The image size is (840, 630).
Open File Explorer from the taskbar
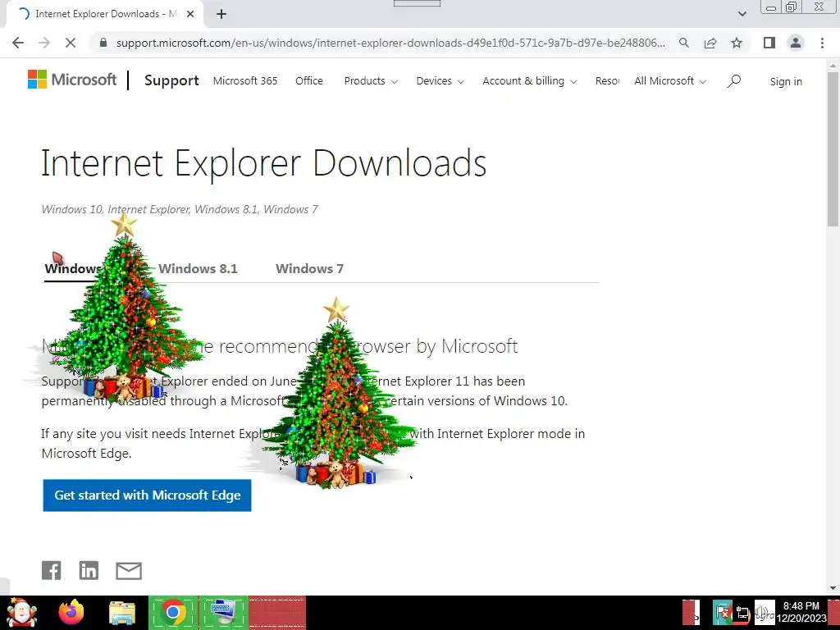[x=122, y=613]
